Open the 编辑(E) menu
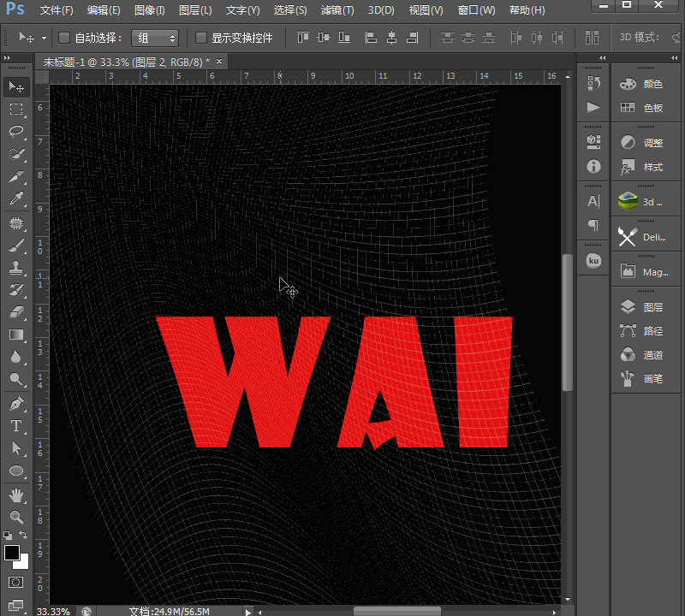Screen dimensions: 685x616 104,10
